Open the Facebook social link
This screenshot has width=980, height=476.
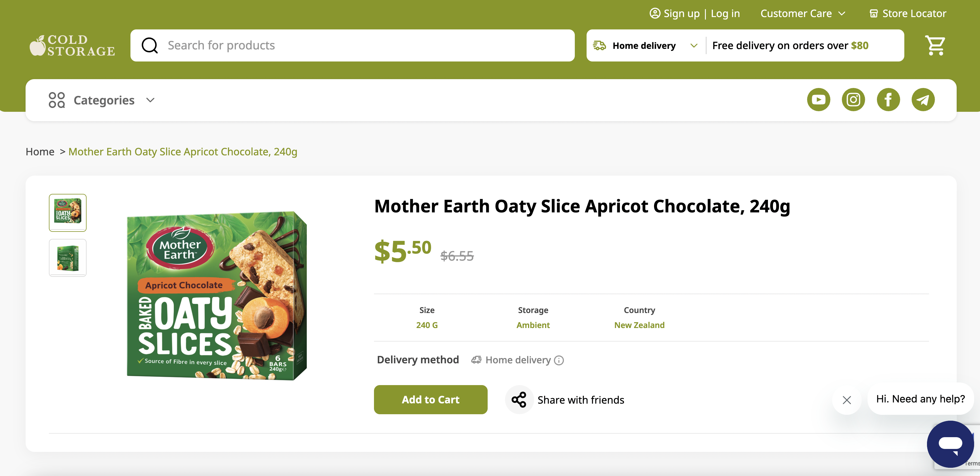(x=888, y=100)
